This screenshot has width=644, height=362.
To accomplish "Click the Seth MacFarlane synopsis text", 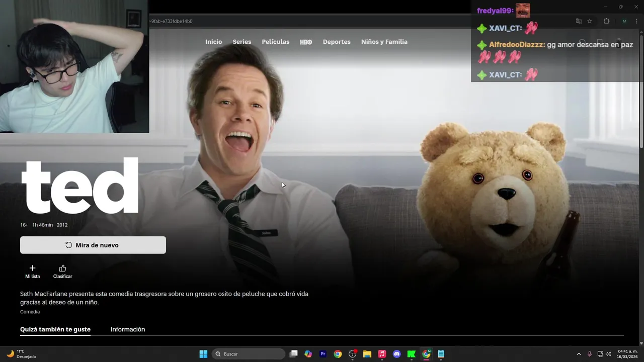I will (x=164, y=298).
